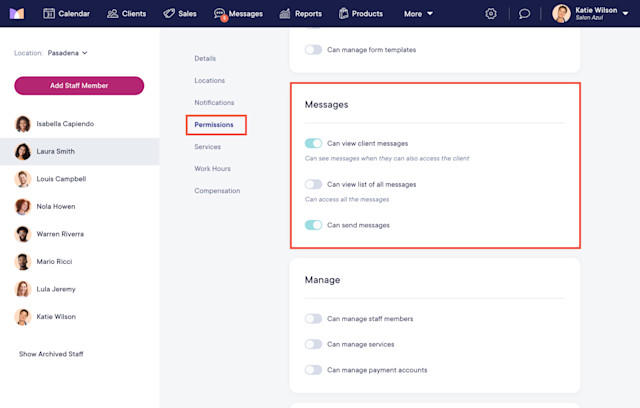Click the Products clipboard icon

pyautogui.click(x=343, y=13)
